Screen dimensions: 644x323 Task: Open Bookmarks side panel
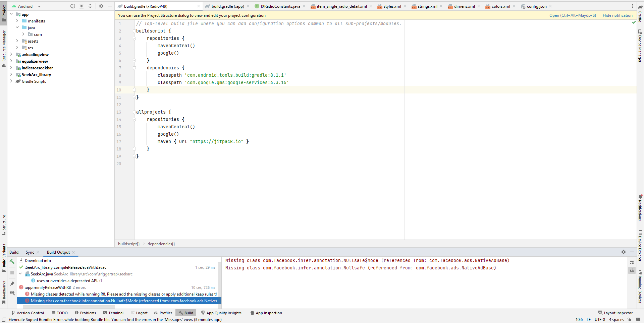tap(4, 293)
